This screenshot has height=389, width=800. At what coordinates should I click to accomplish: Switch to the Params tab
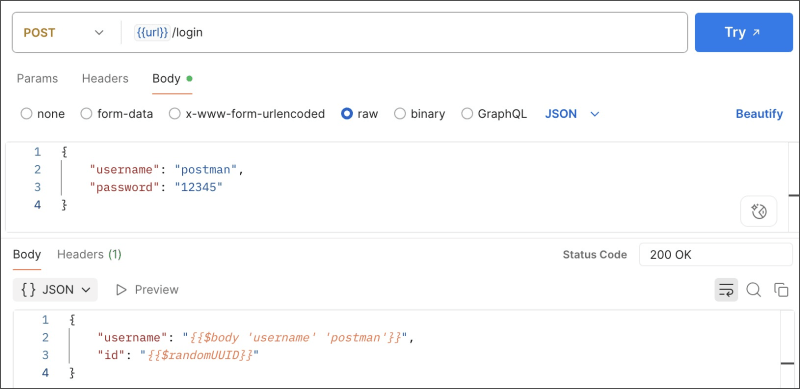point(37,79)
